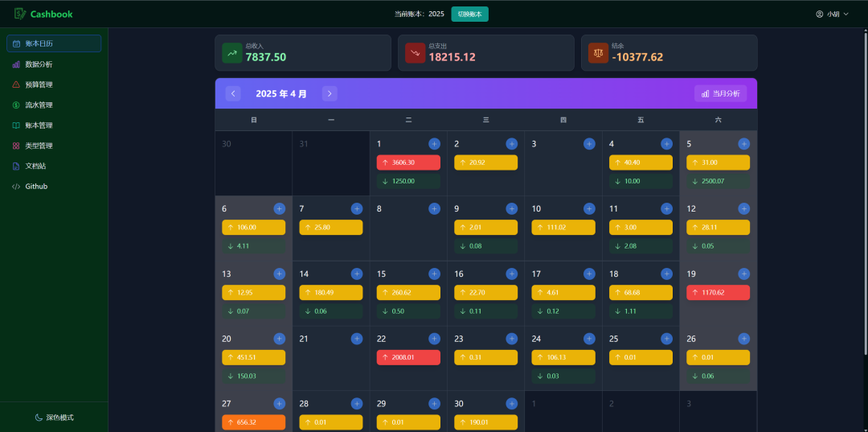Select 账本管理 in the sidebar
Screen dimensions: 868x432
(38, 125)
